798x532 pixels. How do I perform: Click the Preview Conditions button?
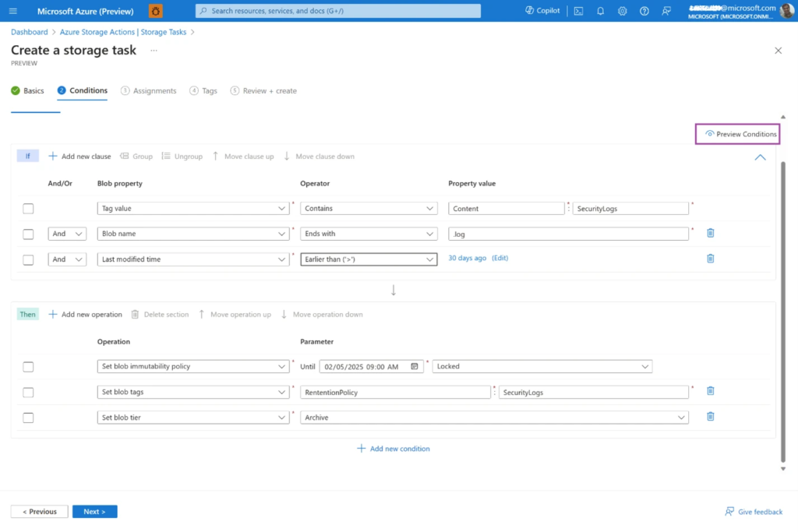click(x=737, y=133)
